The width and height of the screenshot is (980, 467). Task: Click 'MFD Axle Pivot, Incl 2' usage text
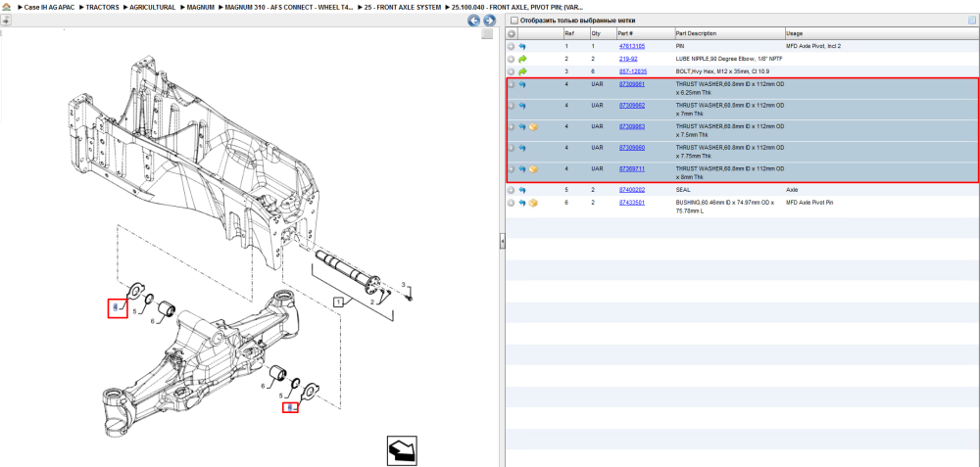(813, 46)
